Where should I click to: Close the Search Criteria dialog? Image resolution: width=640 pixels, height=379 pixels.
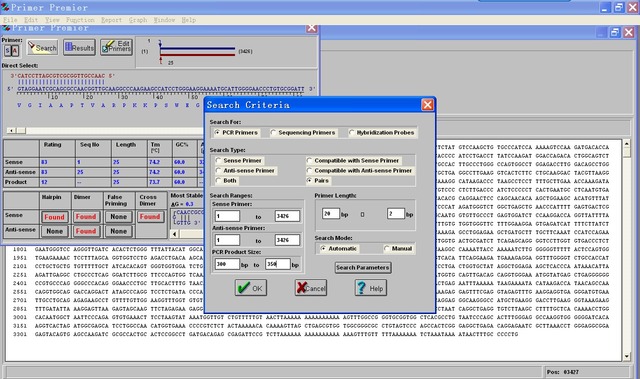[x=427, y=105]
